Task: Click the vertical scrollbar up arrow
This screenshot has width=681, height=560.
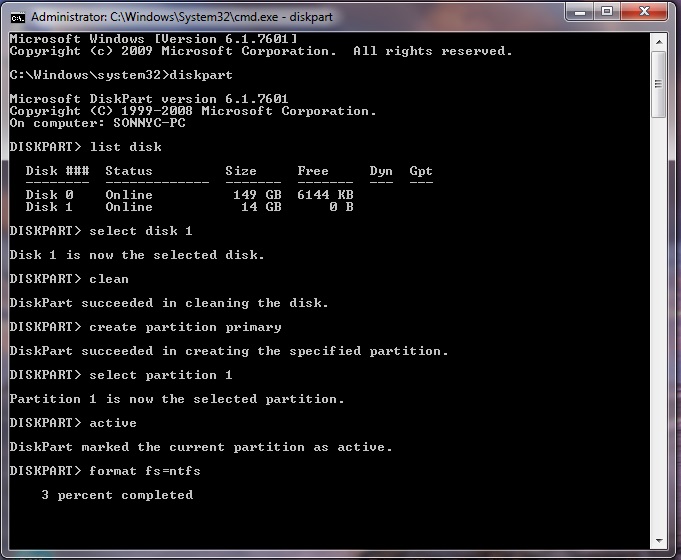Action: 659,41
